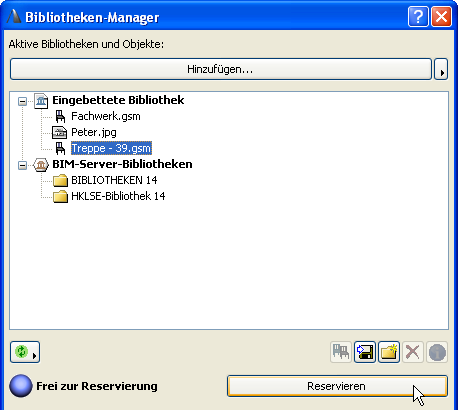The height and width of the screenshot is (410, 458).
Task: Select the Eingebettete Bibliothek entry
Action: [x=118, y=100]
